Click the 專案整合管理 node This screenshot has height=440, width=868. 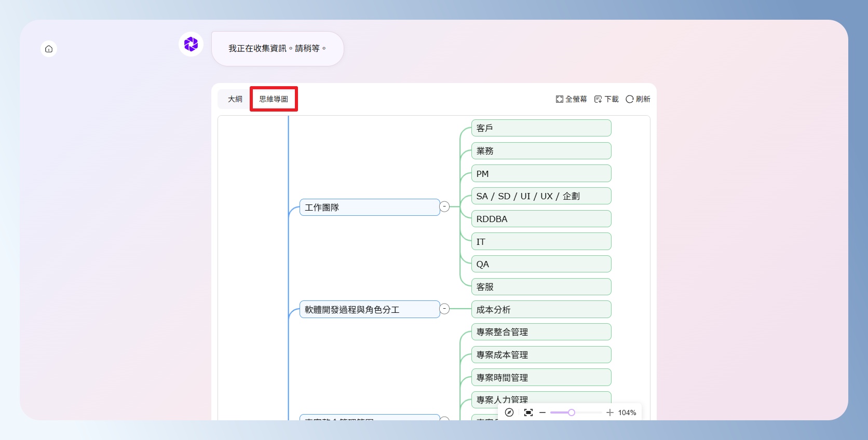point(541,332)
